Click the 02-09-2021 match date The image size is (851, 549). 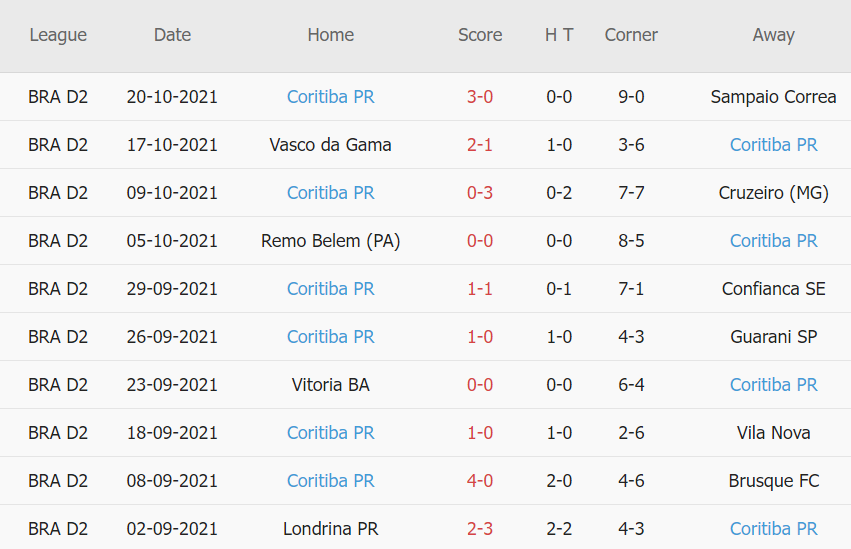(x=172, y=529)
